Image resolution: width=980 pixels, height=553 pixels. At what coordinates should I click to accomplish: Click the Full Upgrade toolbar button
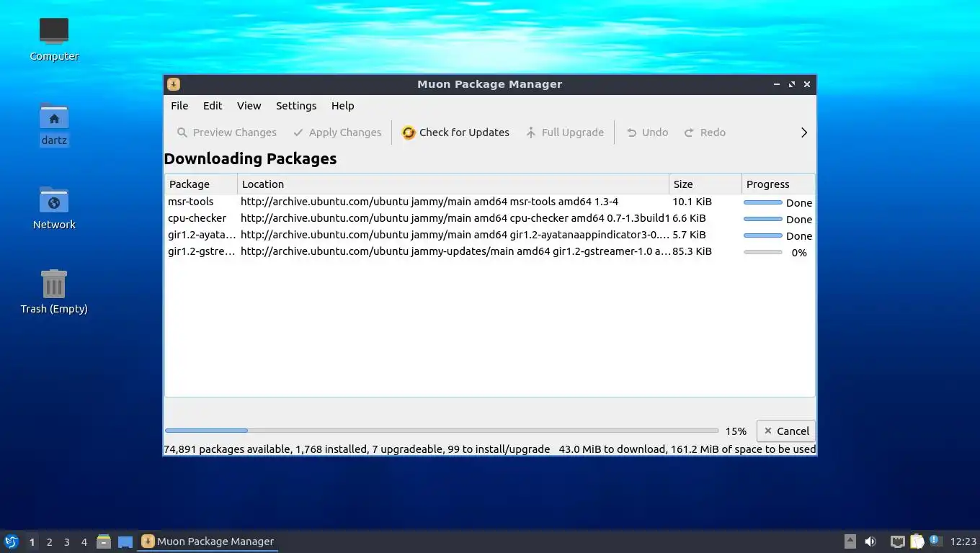click(x=564, y=132)
